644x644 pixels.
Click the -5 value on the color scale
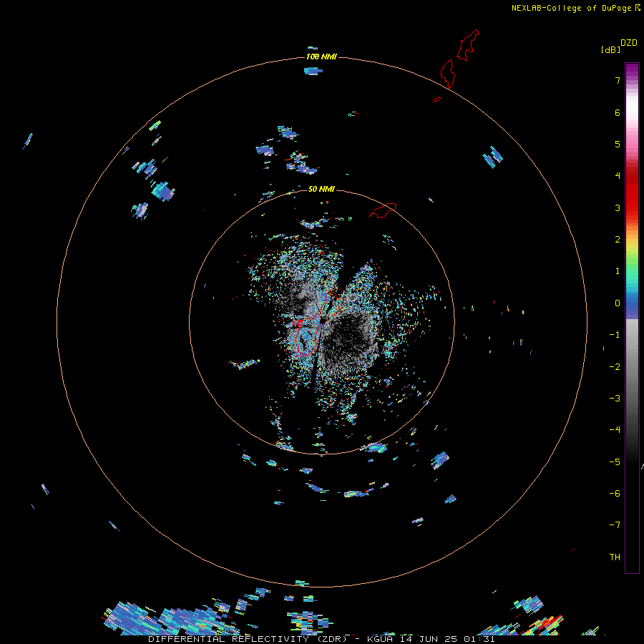[x=615, y=462]
